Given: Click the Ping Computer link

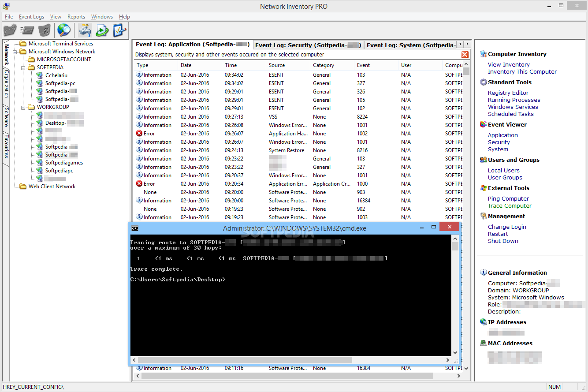Looking at the screenshot, I should tap(508, 198).
